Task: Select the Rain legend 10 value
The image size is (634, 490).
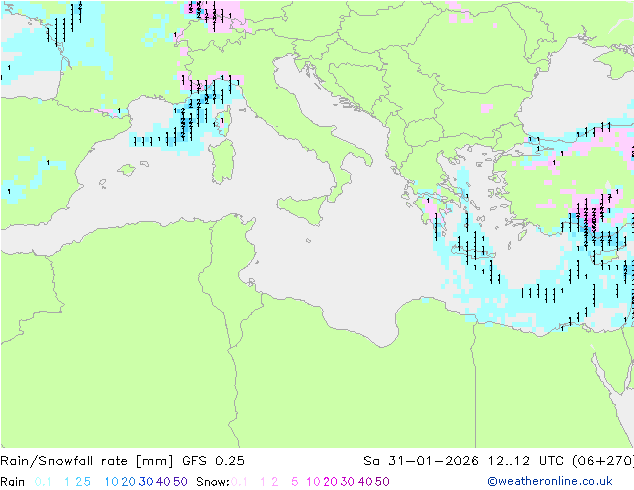Action: (112, 482)
